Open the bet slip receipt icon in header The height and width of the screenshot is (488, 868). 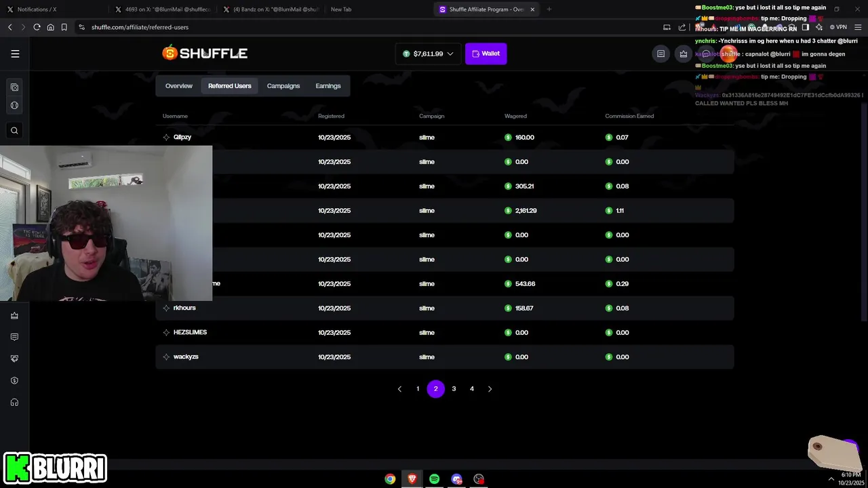coord(660,54)
